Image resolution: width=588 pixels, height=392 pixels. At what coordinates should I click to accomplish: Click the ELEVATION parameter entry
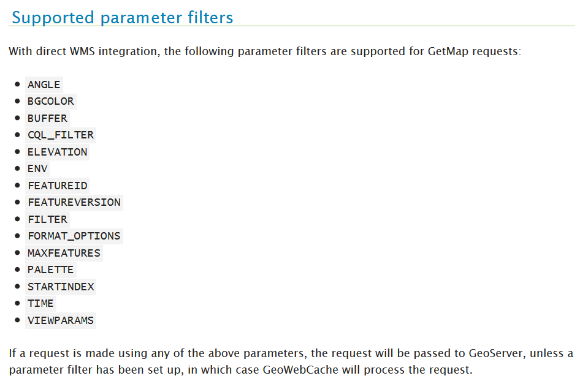[58, 152]
